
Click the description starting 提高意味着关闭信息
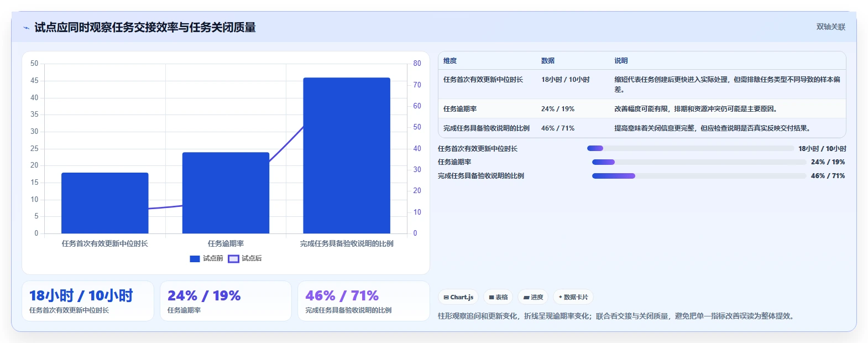point(714,128)
